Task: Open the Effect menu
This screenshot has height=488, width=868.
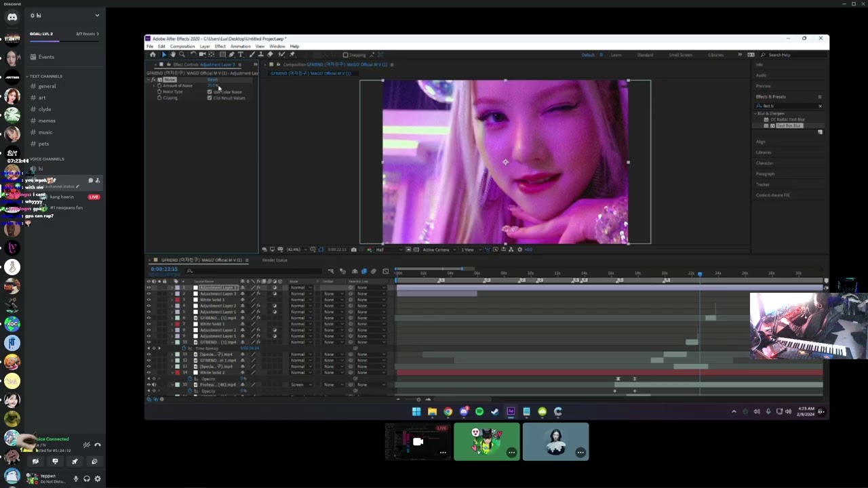Action: coord(220,46)
